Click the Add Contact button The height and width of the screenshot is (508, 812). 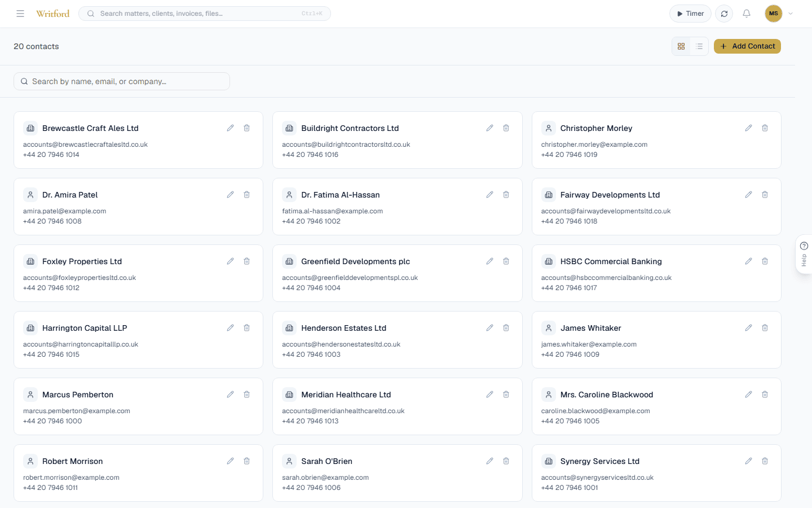(747, 46)
